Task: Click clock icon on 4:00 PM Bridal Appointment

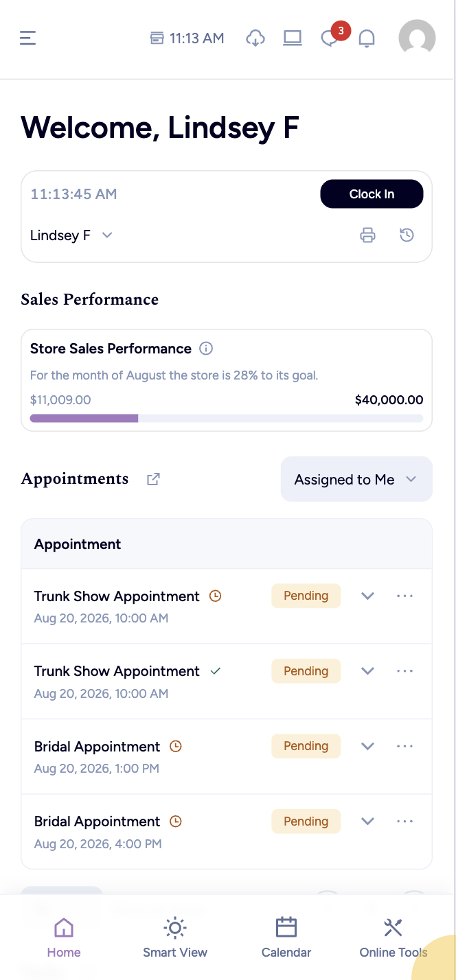Action: 175,821
